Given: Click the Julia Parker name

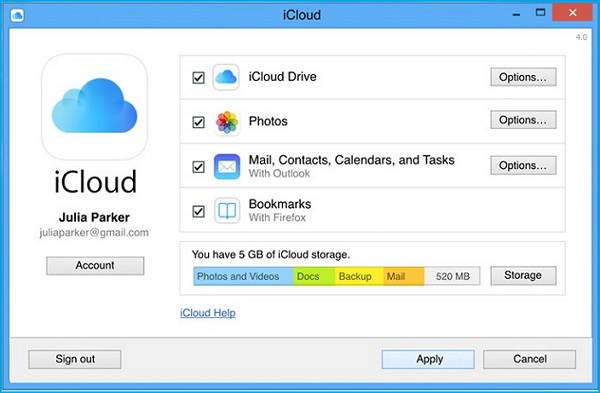Looking at the screenshot, I should (94, 217).
